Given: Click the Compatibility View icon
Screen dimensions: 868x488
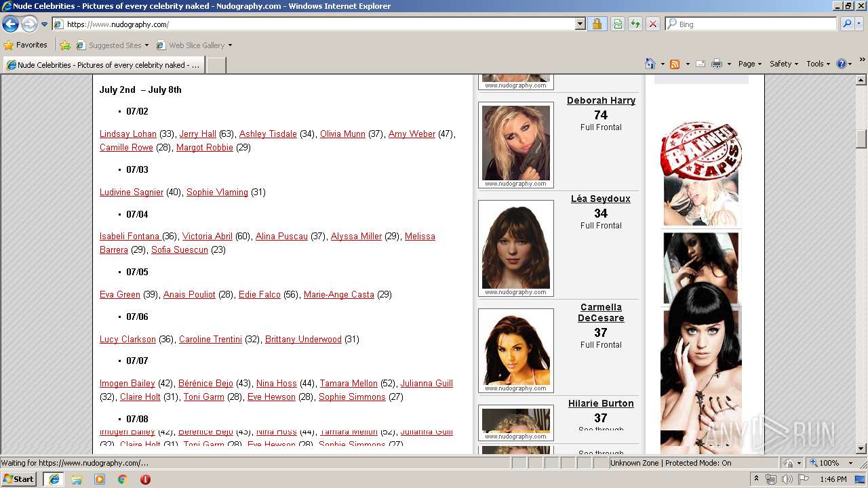Looking at the screenshot, I should click(x=618, y=24).
